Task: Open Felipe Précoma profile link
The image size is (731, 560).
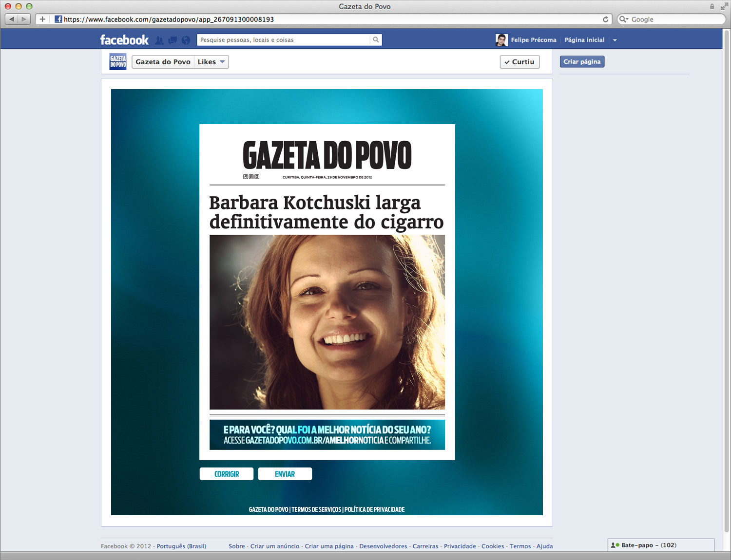Action: coord(534,40)
